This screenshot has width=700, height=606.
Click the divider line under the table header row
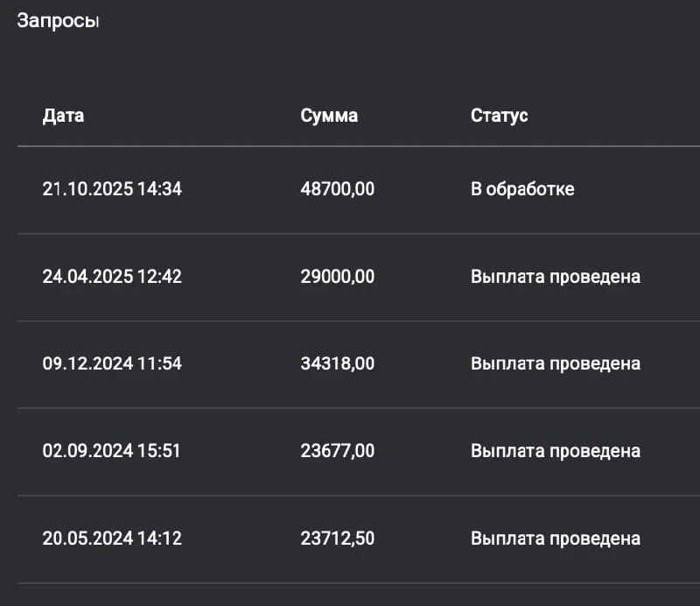[x=350, y=146]
